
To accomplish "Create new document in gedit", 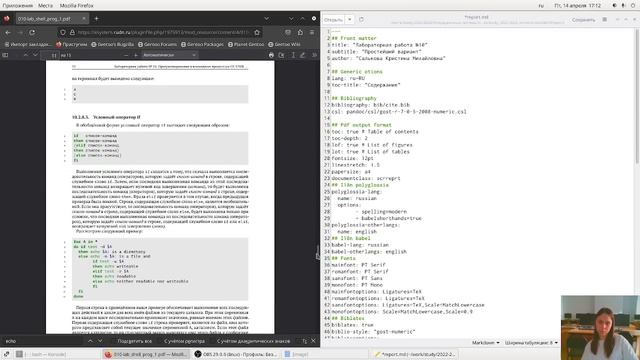I will [x=361, y=19].
